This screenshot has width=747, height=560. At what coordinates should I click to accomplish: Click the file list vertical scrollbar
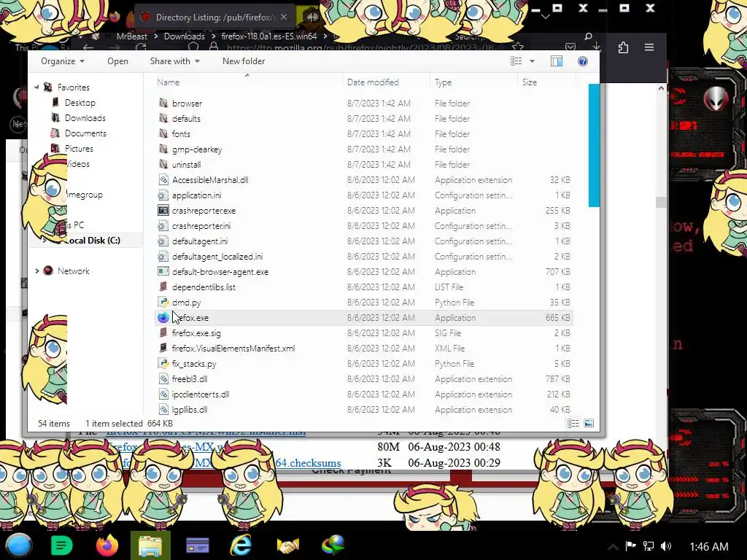594,145
